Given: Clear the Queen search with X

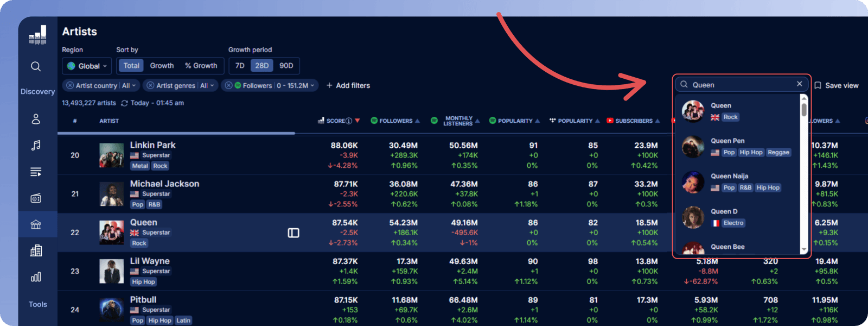Looking at the screenshot, I should coord(799,84).
